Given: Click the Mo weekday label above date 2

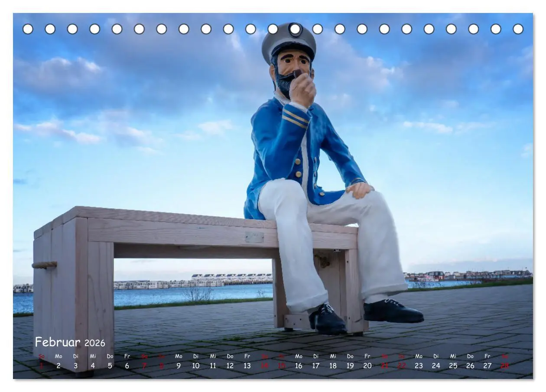Looking at the screenshot, I should (58, 356).
